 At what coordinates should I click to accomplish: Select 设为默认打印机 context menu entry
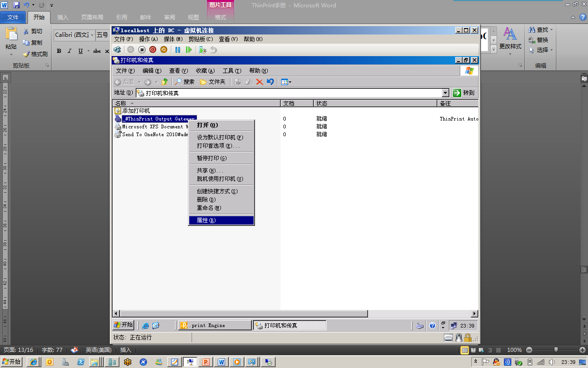(x=221, y=138)
